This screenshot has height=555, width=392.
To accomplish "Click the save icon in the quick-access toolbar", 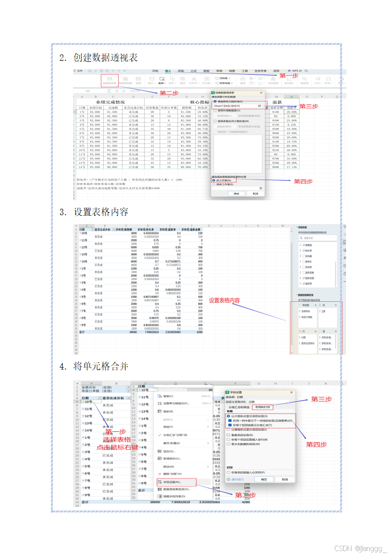I will pyautogui.click(x=90, y=71).
